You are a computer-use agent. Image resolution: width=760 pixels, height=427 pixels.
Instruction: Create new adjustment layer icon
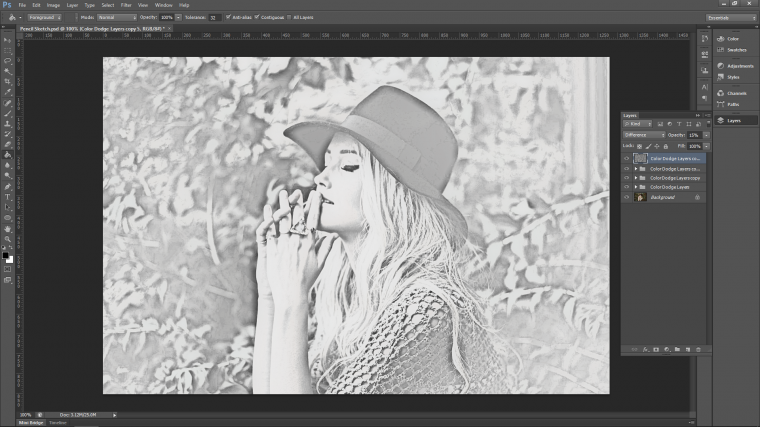666,349
